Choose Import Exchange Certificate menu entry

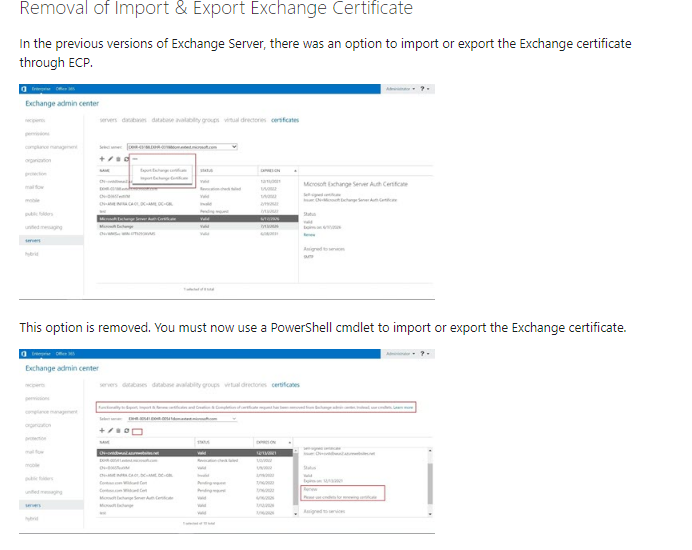click(x=164, y=178)
